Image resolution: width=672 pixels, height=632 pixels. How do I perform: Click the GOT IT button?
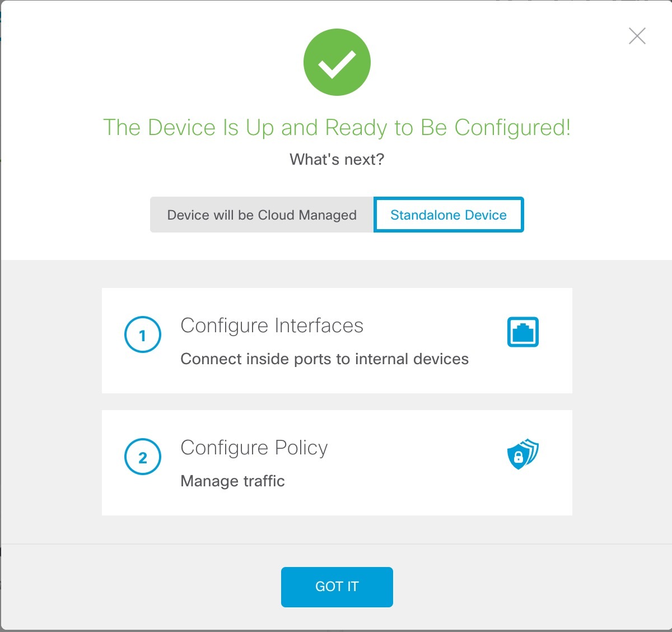point(337,587)
